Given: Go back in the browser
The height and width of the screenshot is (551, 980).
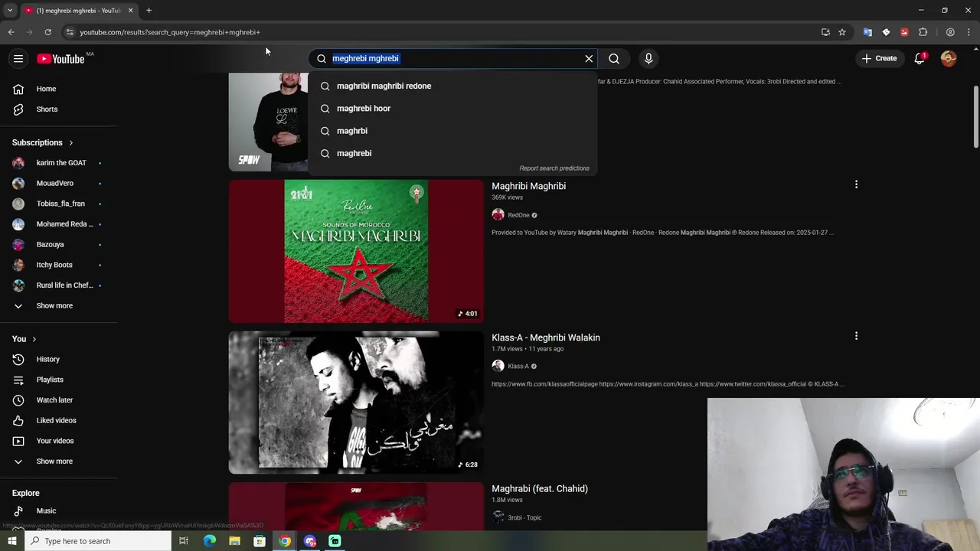Looking at the screenshot, I should point(11,32).
